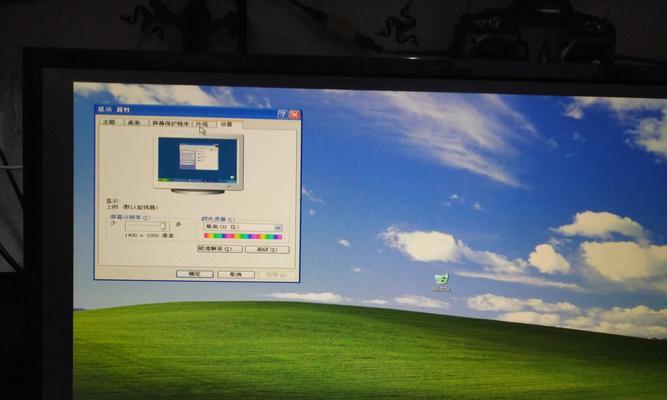Click the color spectrum preview bar
Viewport: 667px width, 400px height.
243,236
